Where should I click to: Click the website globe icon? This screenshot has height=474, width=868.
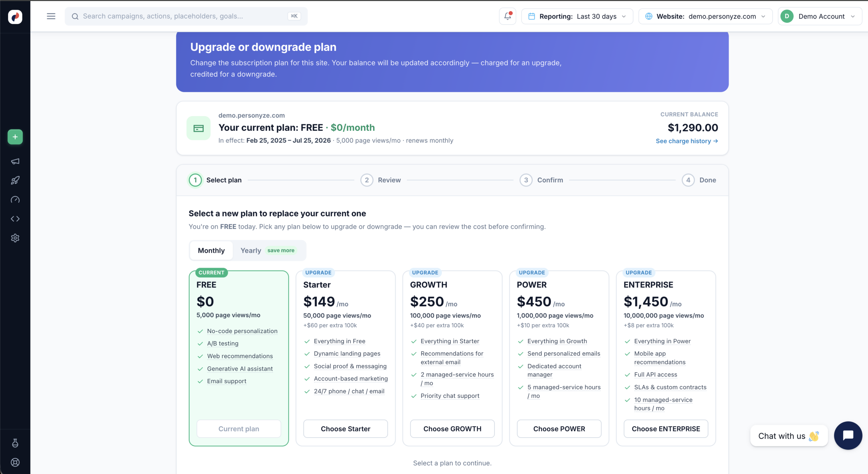point(649,16)
